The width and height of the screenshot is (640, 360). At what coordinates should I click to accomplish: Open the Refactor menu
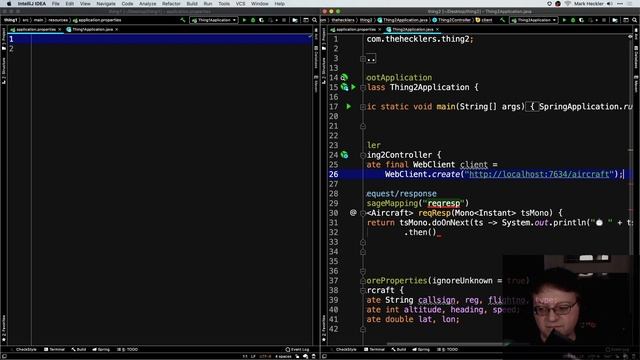[171, 4]
